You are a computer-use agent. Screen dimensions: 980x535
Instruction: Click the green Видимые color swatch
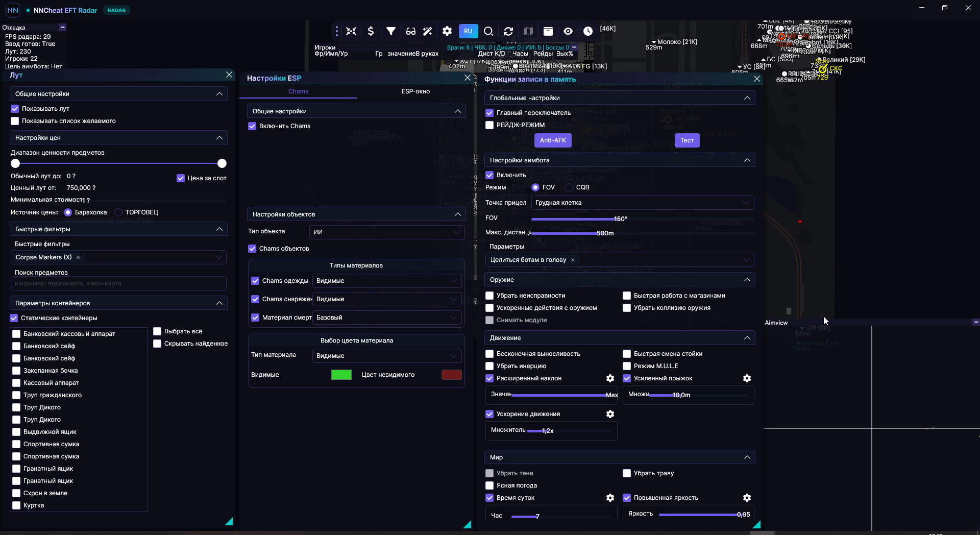pyautogui.click(x=341, y=375)
